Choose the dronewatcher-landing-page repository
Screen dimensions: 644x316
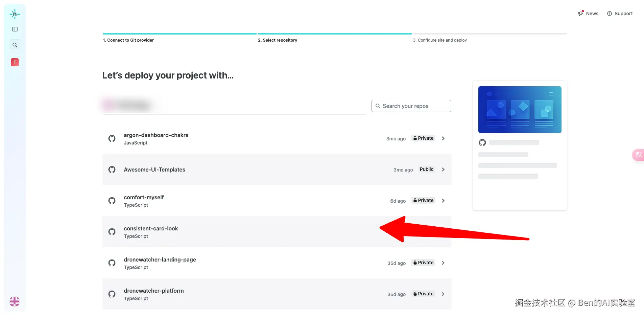160,260
